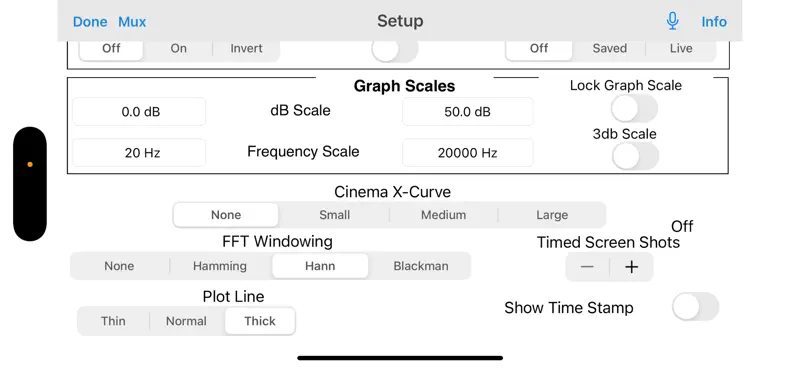800x368 pixels.
Task: Select Hamming FFT windowing
Action: pos(220,266)
